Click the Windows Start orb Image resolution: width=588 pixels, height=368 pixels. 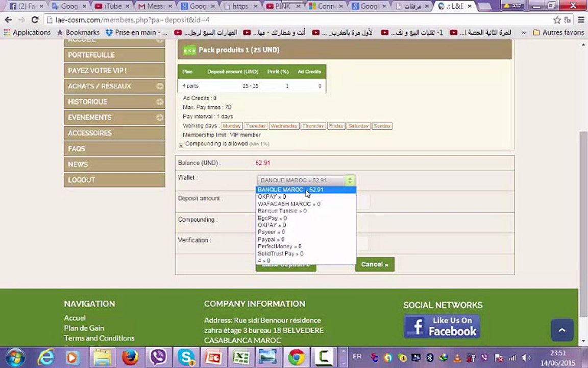tap(15, 357)
